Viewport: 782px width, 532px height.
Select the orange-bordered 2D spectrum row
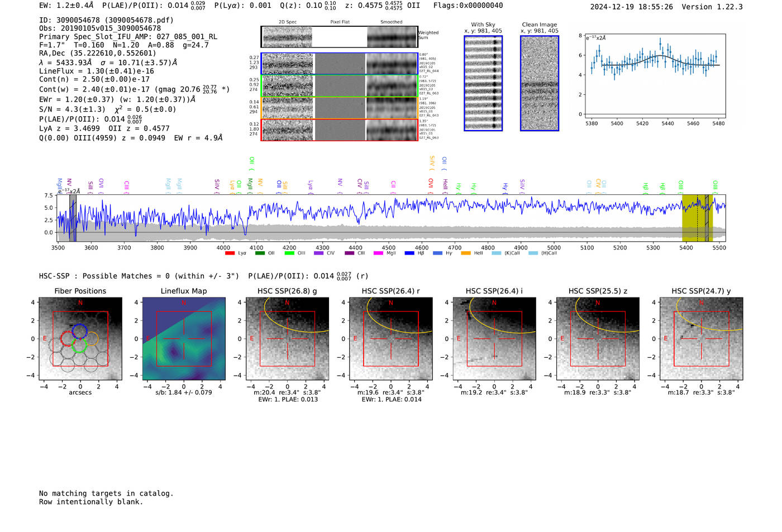340,108
